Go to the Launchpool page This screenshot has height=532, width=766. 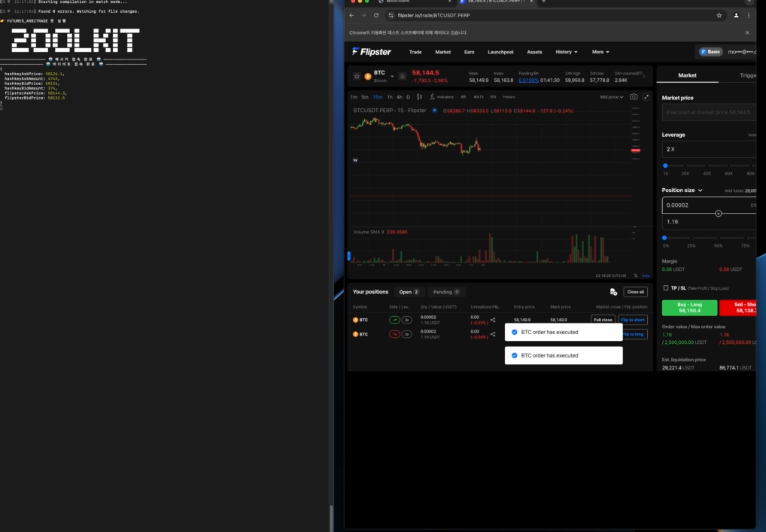[500, 52]
